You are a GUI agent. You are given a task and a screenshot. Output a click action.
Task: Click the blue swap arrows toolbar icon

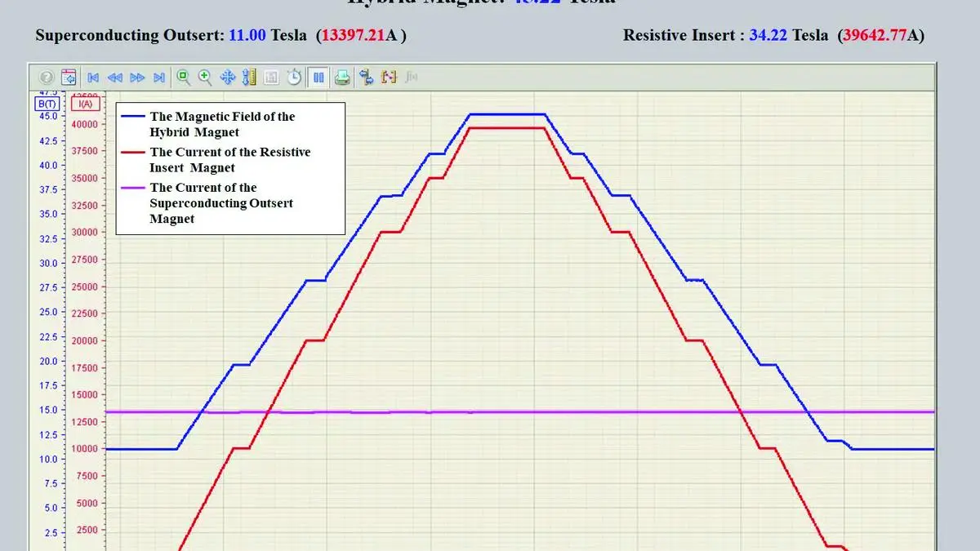(366, 78)
